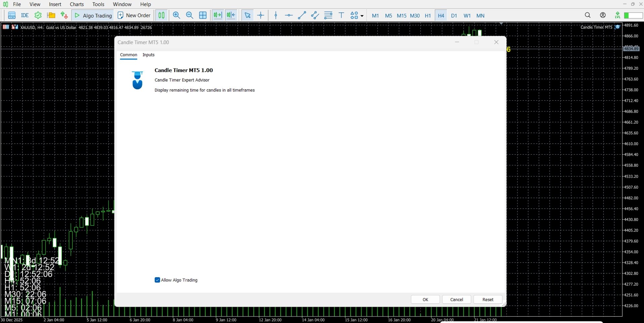Open the yellow data folder icon
The image size is (644, 323).
[51, 15]
